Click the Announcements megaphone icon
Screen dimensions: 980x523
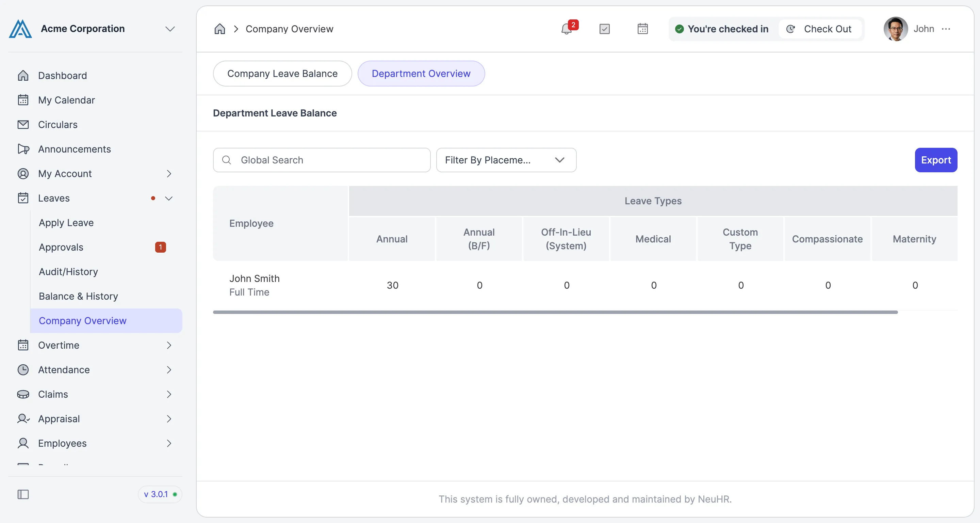tap(23, 149)
